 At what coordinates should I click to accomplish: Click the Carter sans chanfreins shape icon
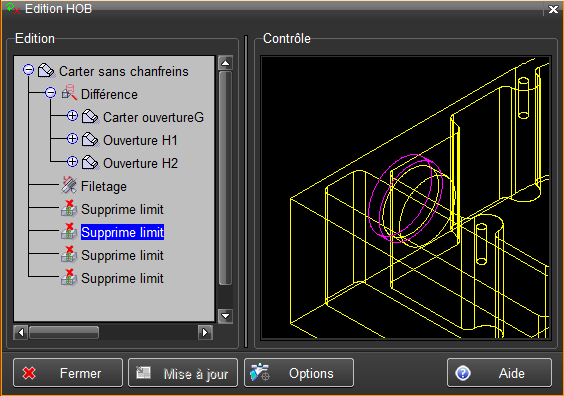pos(46,70)
